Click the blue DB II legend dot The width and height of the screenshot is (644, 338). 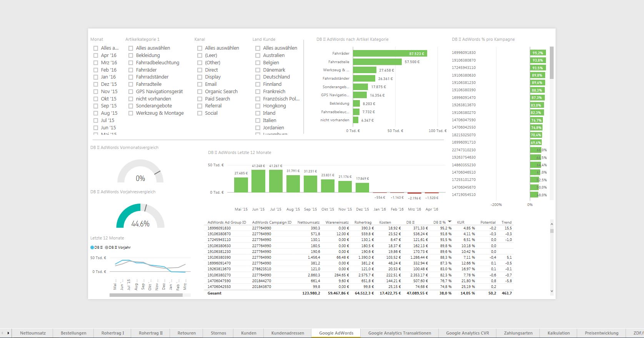point(92,248)
